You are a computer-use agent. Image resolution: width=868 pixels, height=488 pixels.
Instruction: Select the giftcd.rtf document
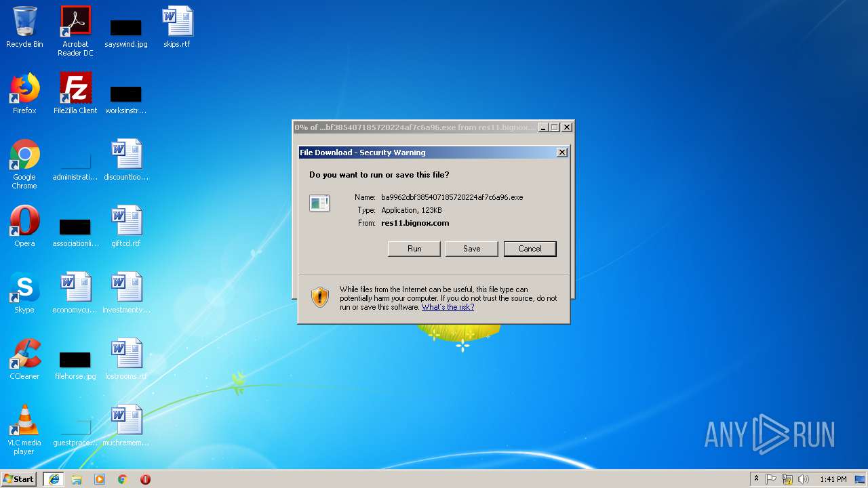pyautogui.click(x=126, y=226)
